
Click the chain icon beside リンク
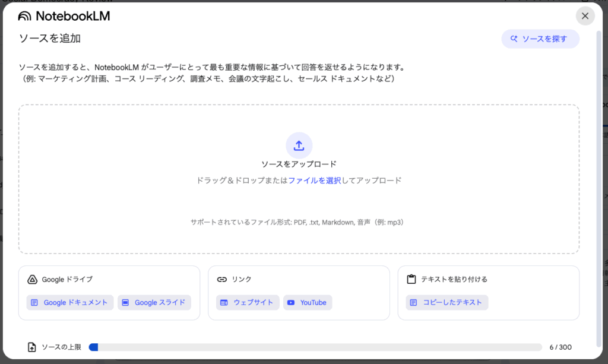(x=222, y=279)
